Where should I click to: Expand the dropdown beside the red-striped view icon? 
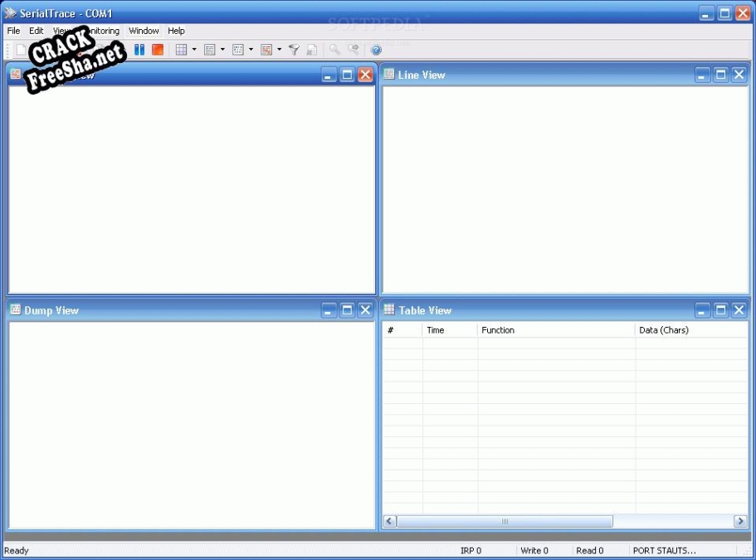click(279, 50)
